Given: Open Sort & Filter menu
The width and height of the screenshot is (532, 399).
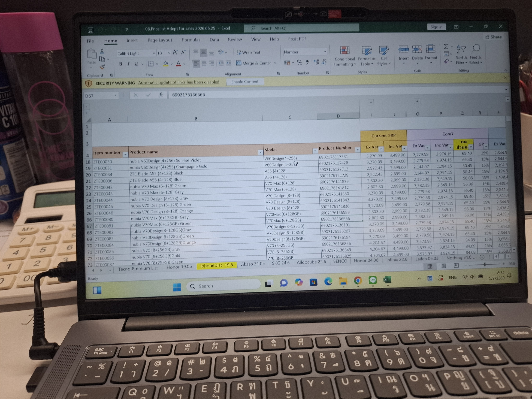Looking at the screenshot, I should click(461, 54).
